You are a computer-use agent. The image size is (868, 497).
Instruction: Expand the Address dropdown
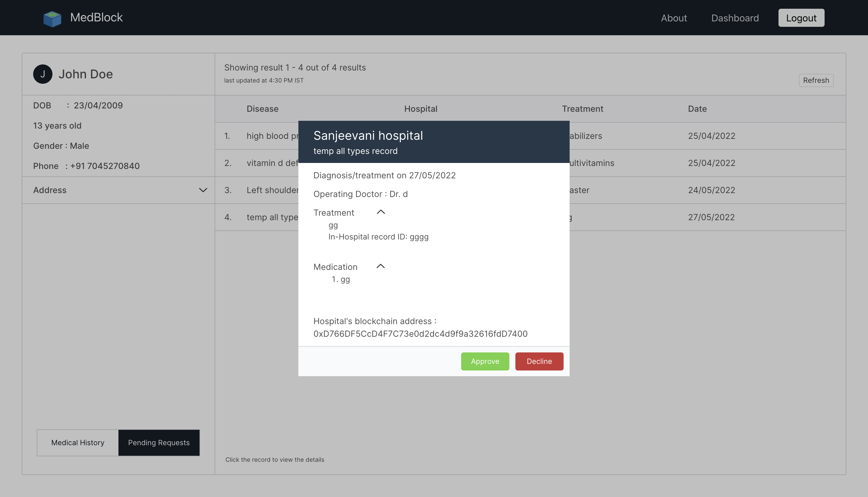(203, 190)
